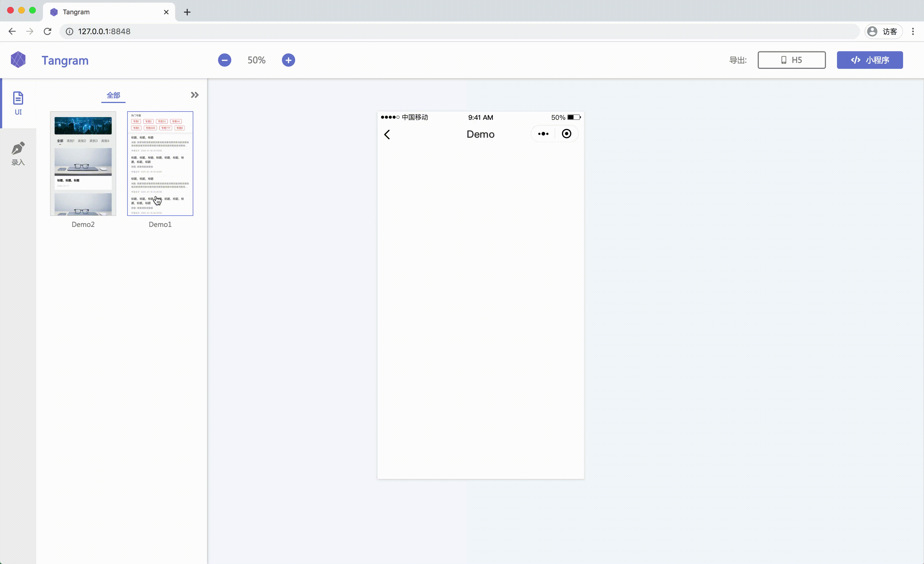The width and height of the screenshot is (924, 564).
Task: Open the 录入 pen sidebar panel
Action: point(18,153)
